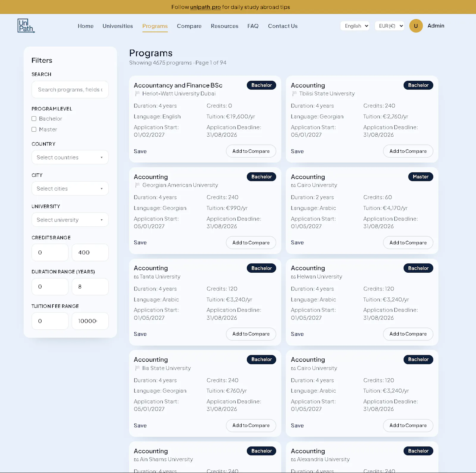The height and width of the screenshot is (473, 476).
Task: Save the Cairo University Master Accounting program
Action: tap(297, 243)
